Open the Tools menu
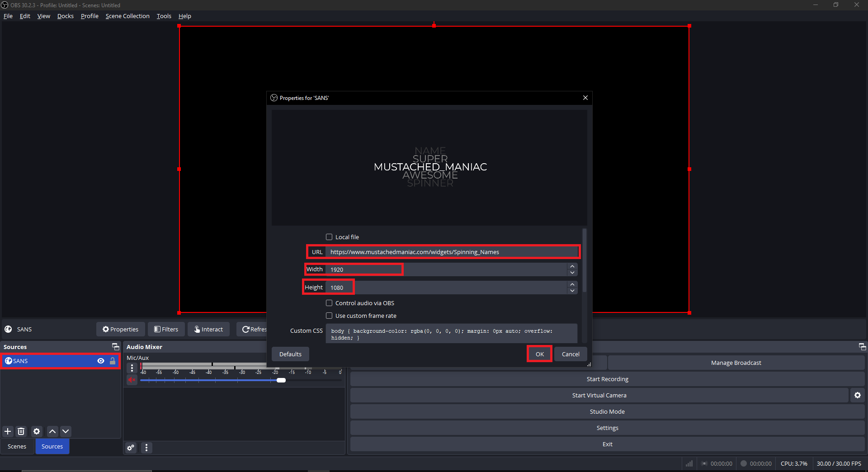 click(x=164, y=16)
